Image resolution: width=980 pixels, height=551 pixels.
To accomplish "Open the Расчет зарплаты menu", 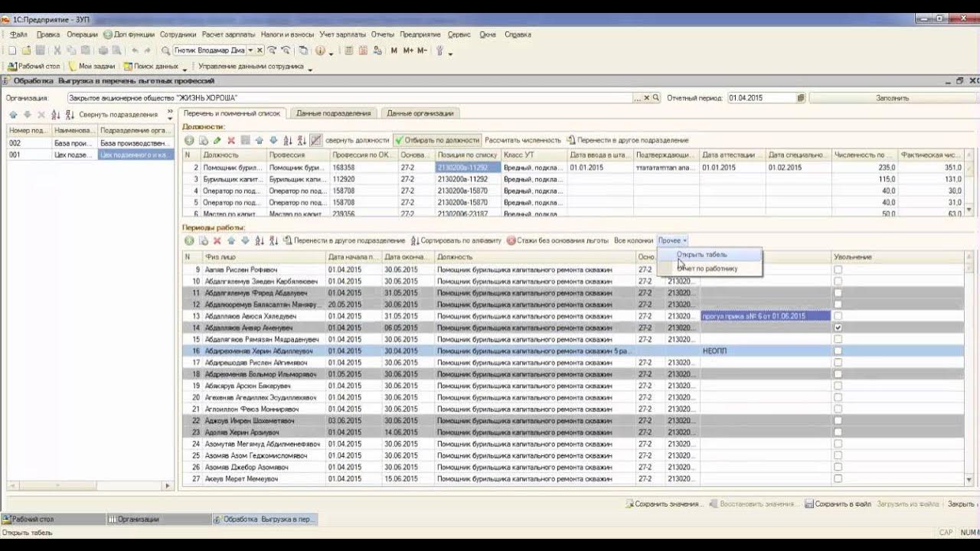I will pyautogui.click(x=229, y=34).
